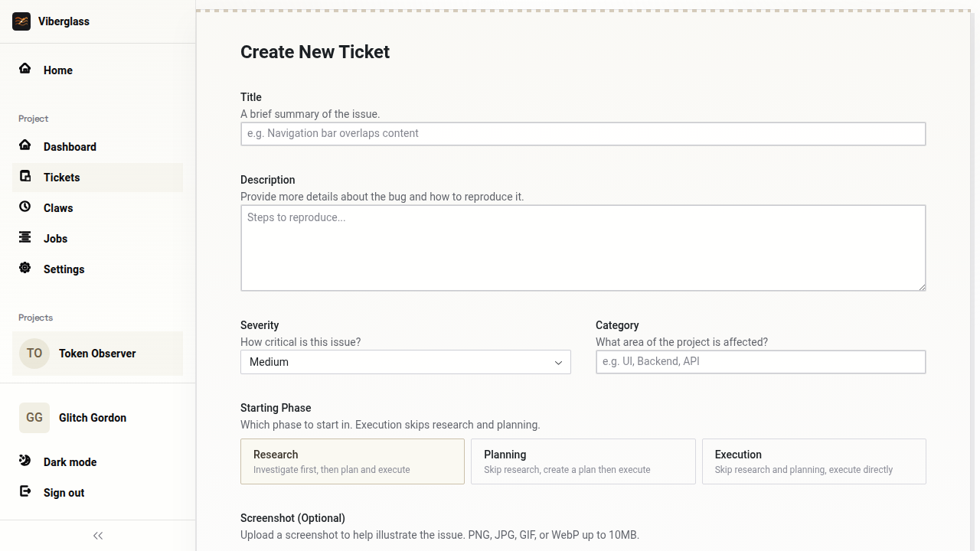The image size is (980, 551).
Task: Select Research starting phase
Action: point(352,461)
